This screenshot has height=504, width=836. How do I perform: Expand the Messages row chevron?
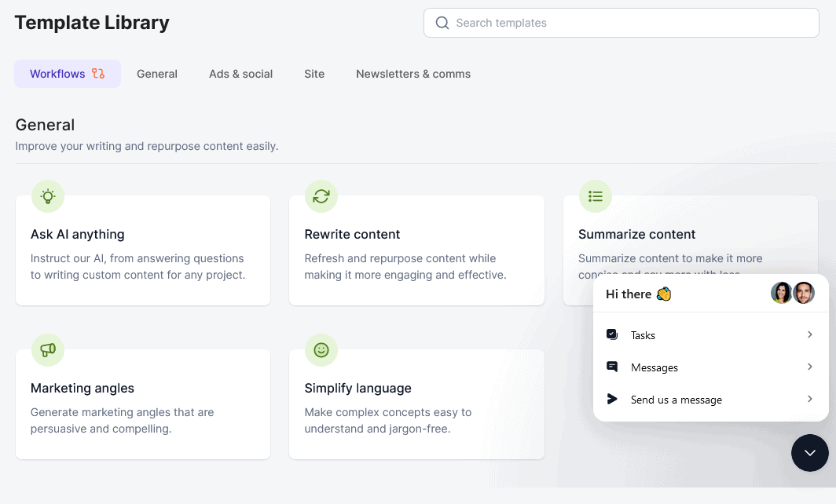coord(809,367)
